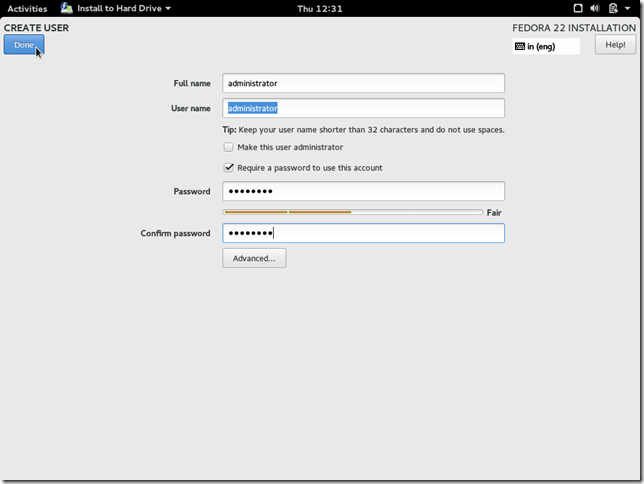
Task: Expand the system menu arrow
Action: (628, 8)
